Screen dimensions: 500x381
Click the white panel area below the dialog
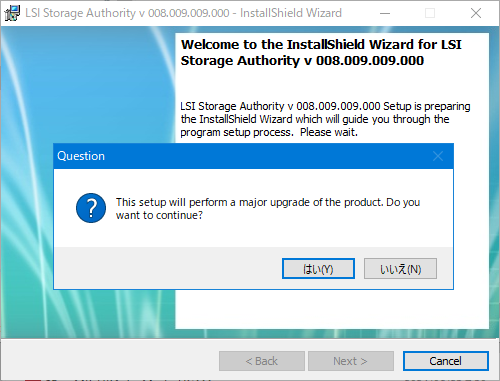pyautogui.click(x=332, y=309)
